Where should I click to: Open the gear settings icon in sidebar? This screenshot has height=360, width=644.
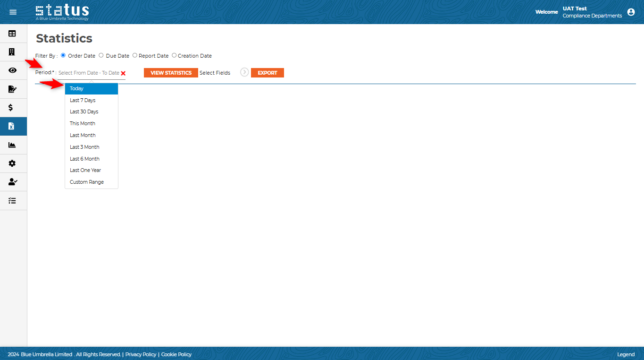[x=12, y=163]
